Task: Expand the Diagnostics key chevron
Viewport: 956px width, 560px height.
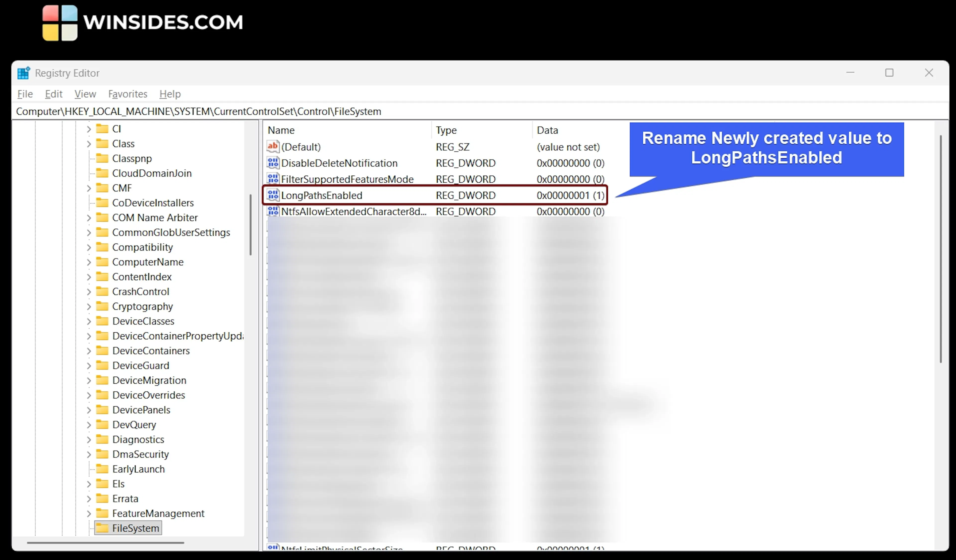Action: pyautogui.click(x=89, y=439)
